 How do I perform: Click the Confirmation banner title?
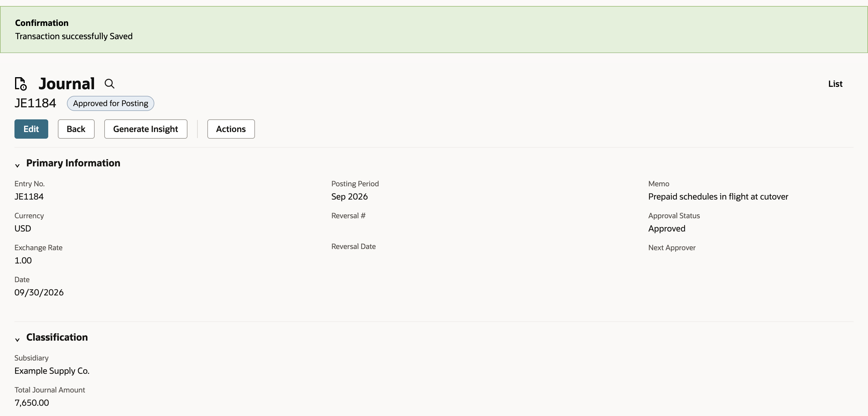(x=42, y=23)
